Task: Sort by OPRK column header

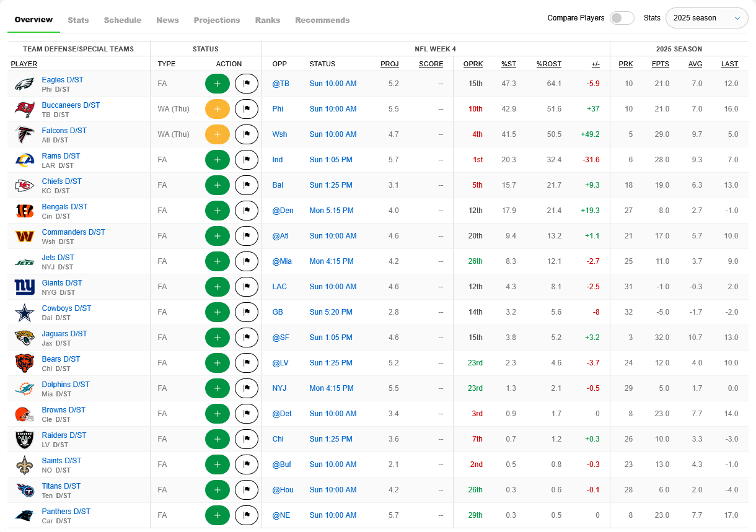Action: point(473,64)
